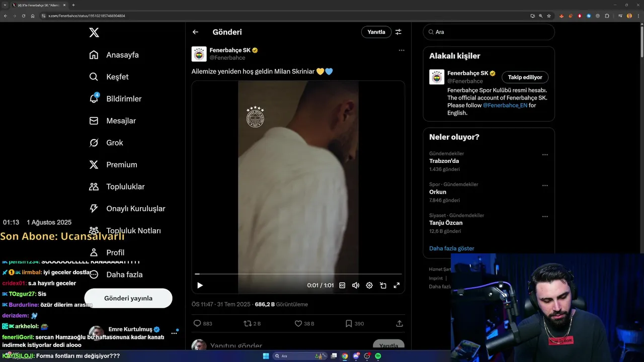
Task: Open Fenerbahçe SK profile avatar in tweet
Action: click(x=199, y=54)
